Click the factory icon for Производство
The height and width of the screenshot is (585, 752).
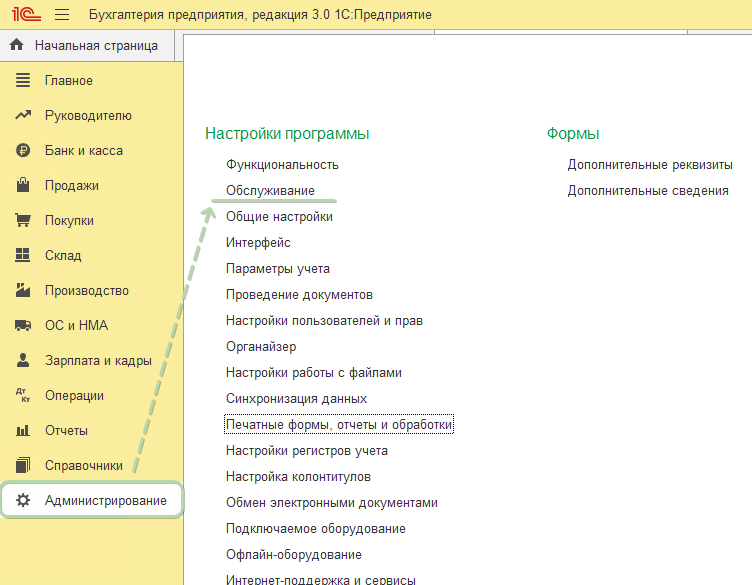[x=23, y=290]
